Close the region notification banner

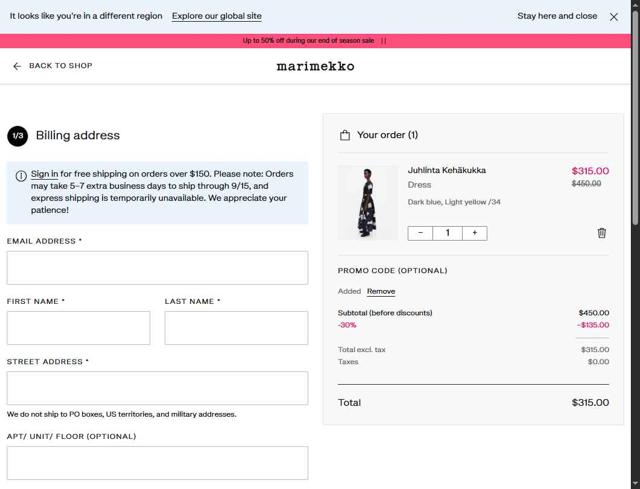(x=613, y=17)
